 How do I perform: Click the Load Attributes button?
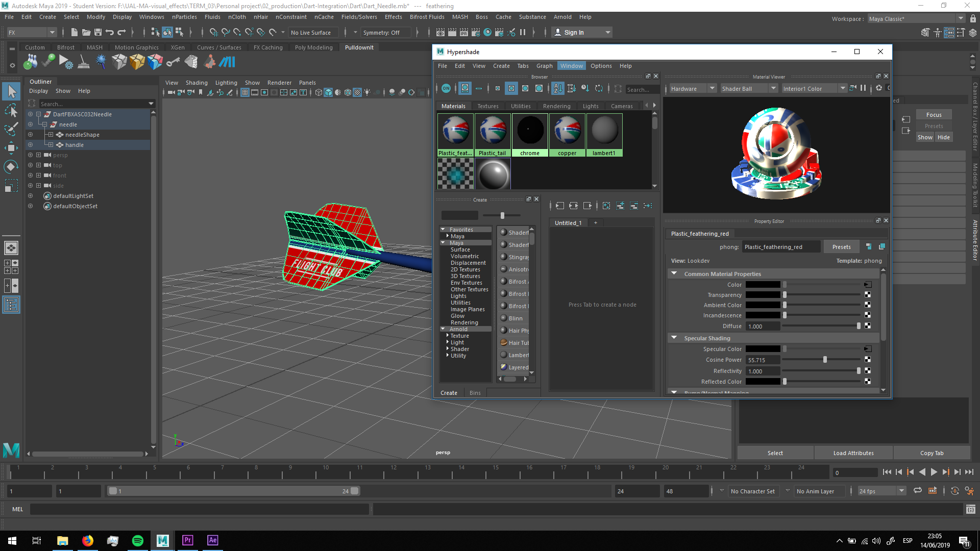coord(853,453)
